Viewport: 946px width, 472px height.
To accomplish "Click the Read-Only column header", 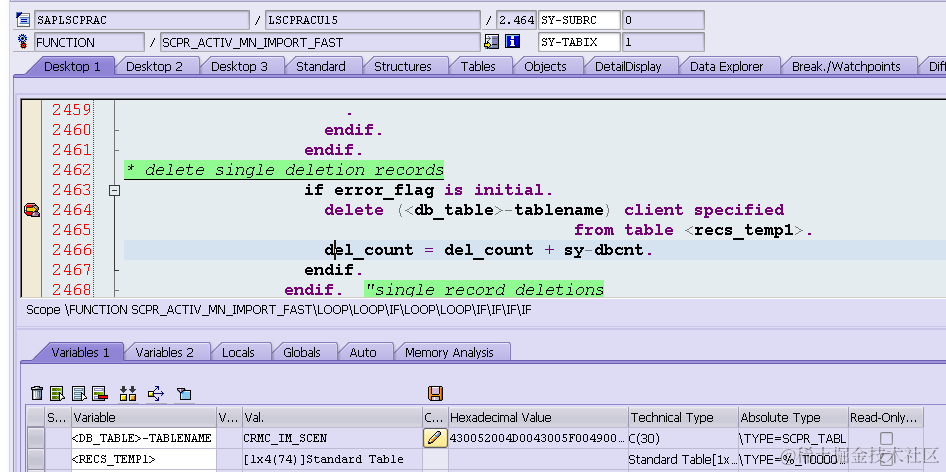I will (886, 418).
